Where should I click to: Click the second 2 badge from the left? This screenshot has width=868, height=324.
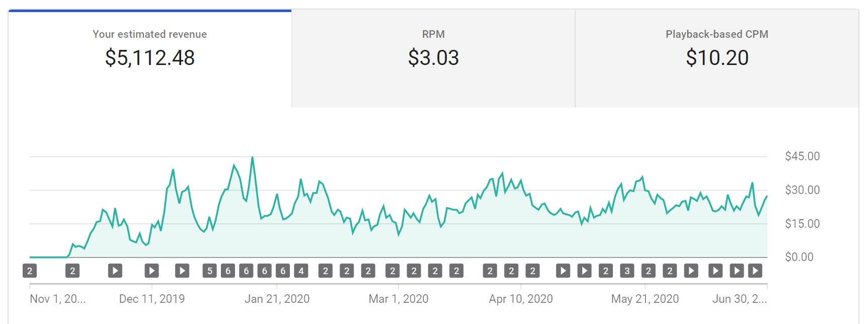click(x=72, y=271)
